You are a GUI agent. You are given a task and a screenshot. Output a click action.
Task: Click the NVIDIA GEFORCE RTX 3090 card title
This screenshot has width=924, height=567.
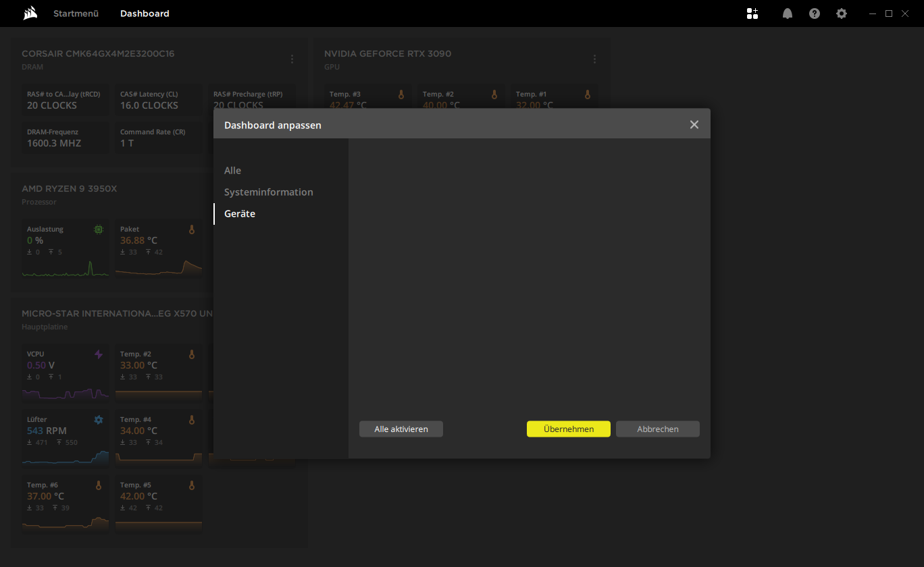[388, 54]
